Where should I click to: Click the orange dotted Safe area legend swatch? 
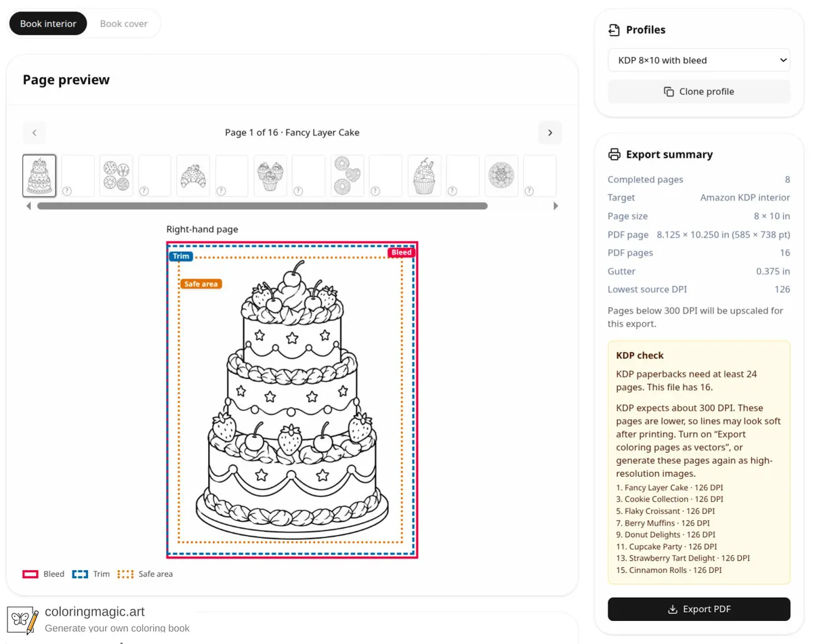pyautogui.click(x=125, y=574)
